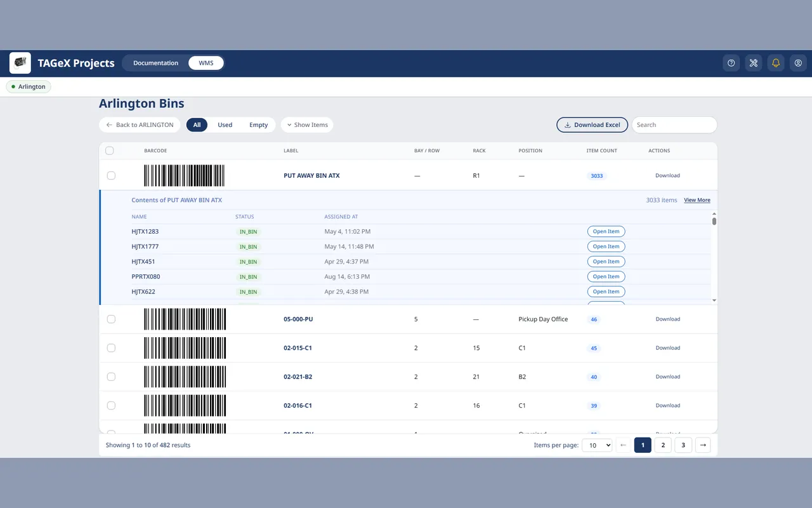Check the PUT AWAY BIN ATX row checkbox
The height and width of the screenshot is (508, 812).
tap(111, 175)
